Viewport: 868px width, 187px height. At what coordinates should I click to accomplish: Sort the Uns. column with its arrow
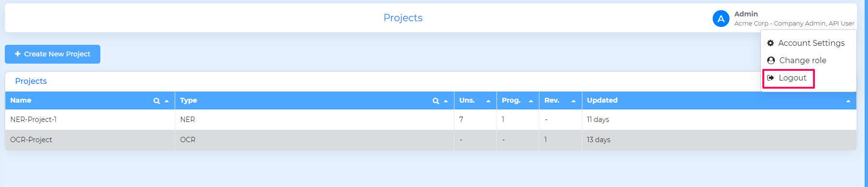pyautogui.click(x=488, y=101)
